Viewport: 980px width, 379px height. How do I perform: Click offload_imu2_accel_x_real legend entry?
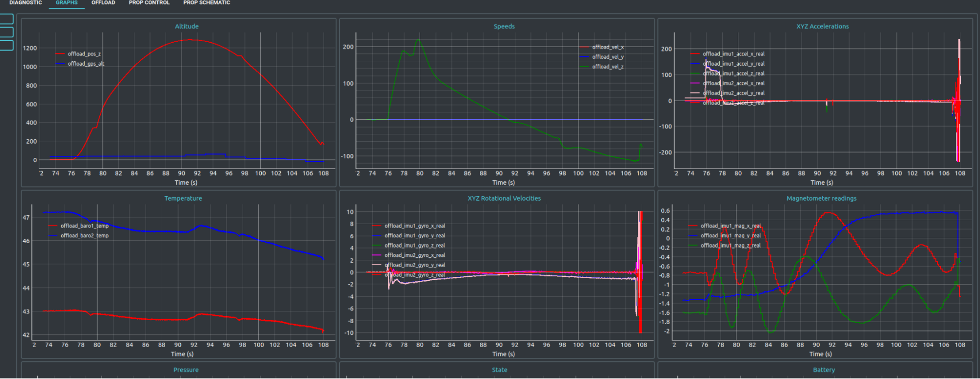pyautogui.click(x=728, y=83)
